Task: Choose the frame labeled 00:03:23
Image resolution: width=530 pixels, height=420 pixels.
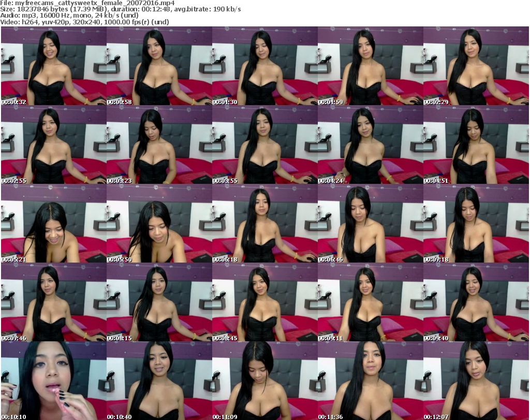Action: (159, 144)
